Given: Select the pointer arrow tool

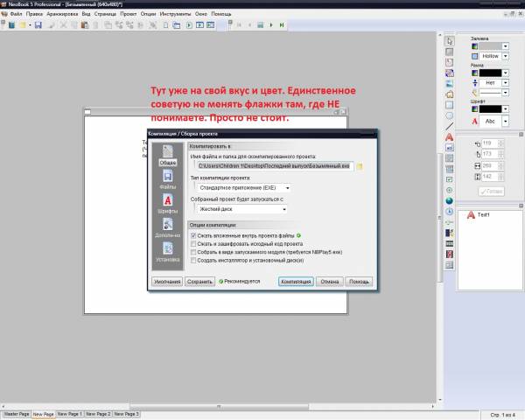Looking at the screenshot, I should tap(449, 41).
